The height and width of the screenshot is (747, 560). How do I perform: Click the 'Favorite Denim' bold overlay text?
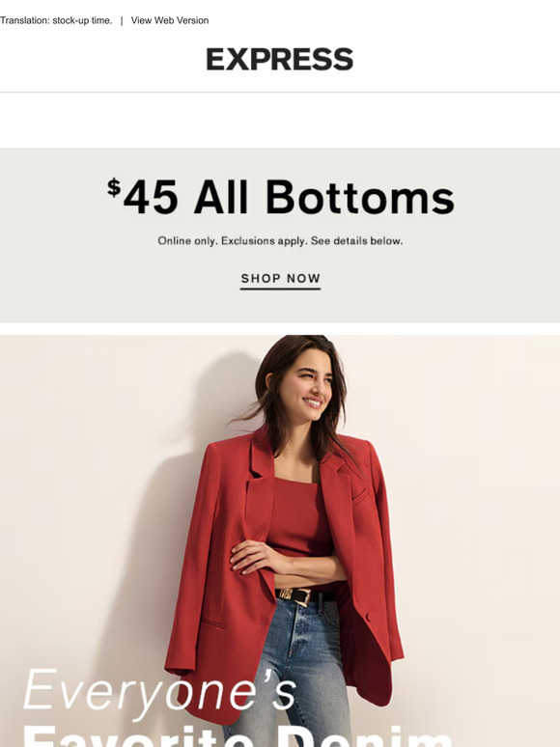(x=237, y=736)
